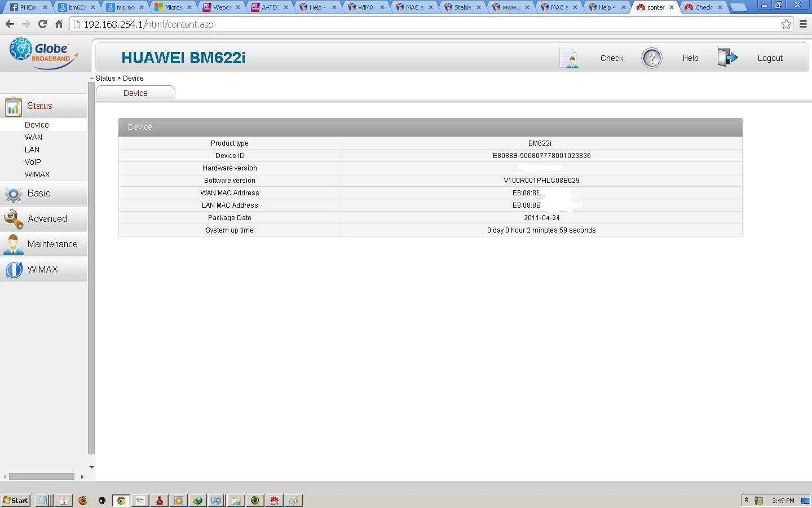Click the sidebar vertical scrollbar thumb
812x508 pixels.
[91, 268]
